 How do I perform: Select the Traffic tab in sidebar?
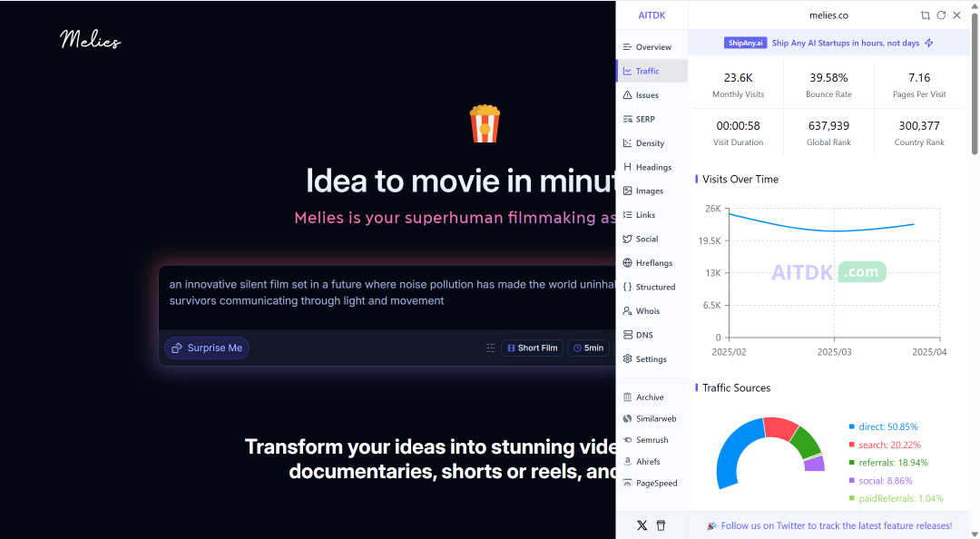[x=652, y=72]
